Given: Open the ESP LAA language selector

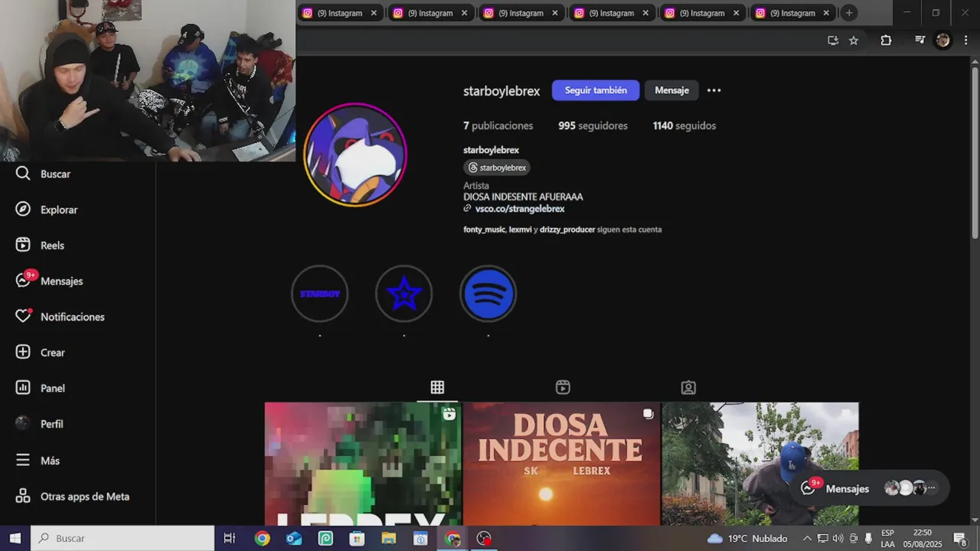Looking at the screenshot, I should pyautogui.click(x=887, y=538).
